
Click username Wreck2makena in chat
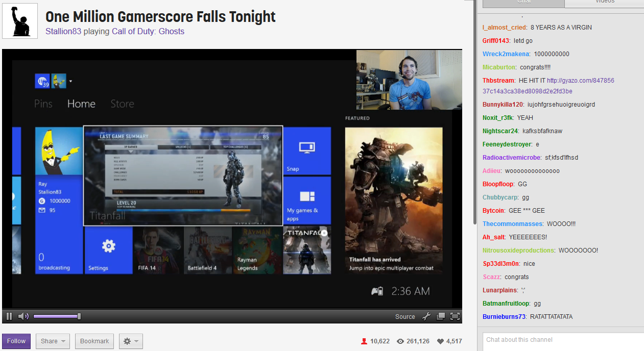pos(506,54)
